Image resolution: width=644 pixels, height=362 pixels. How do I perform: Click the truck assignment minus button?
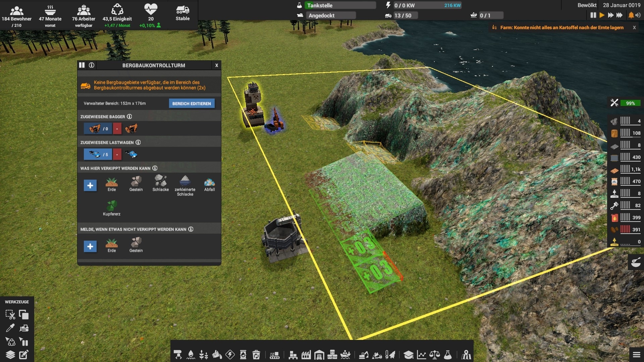click(x=116, y=154)
